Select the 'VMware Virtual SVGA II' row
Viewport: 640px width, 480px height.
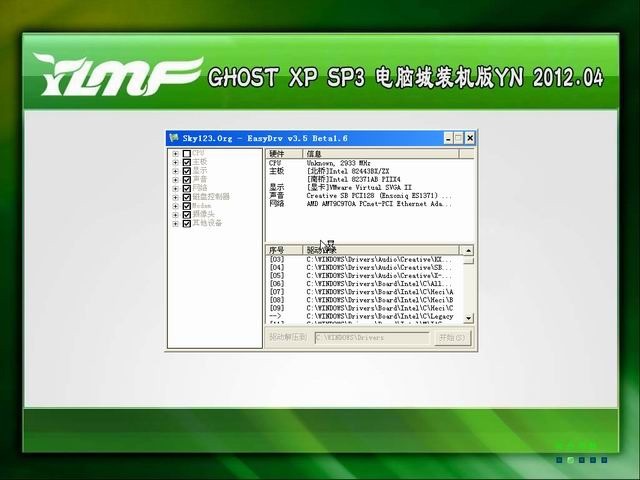coord(369,187)
